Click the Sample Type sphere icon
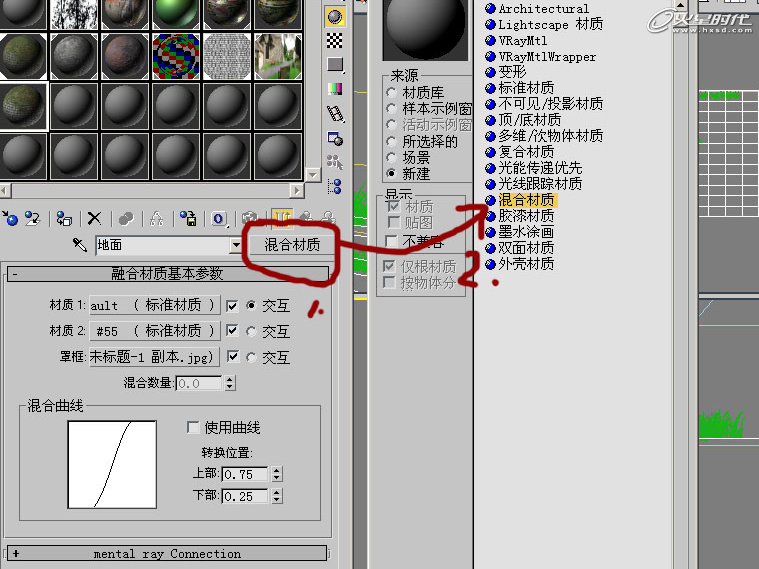 coord(334,17)
